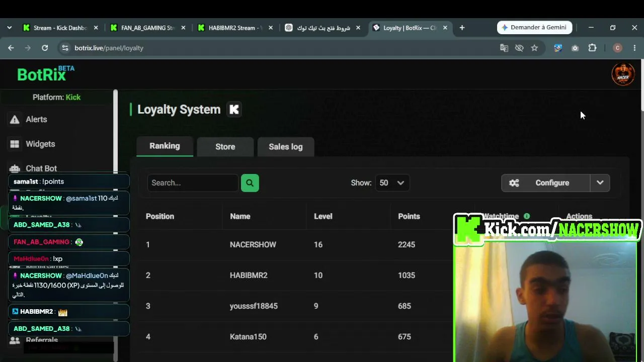Open the Show 50 entries dropdown
The height and width of the screenshot is (362, 644).
[392, 183]
